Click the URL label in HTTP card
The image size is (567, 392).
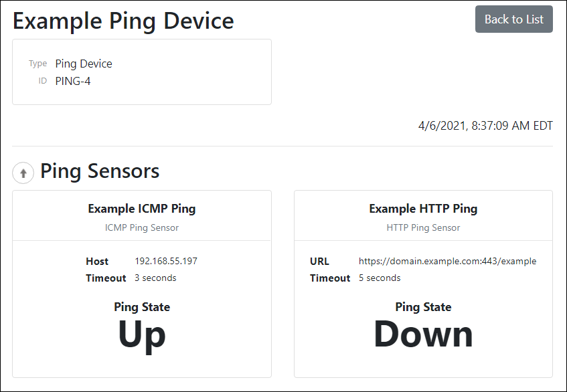click(320, 262)
